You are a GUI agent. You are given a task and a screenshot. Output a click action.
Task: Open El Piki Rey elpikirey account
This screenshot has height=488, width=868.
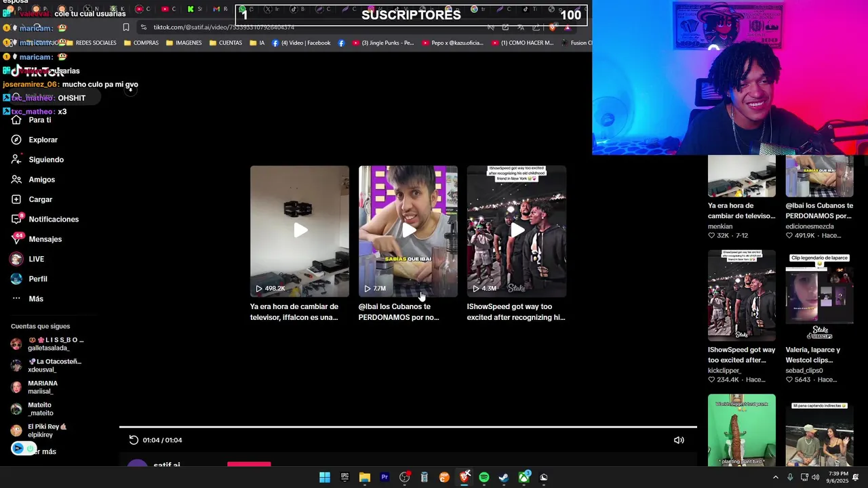click(39, 430)
